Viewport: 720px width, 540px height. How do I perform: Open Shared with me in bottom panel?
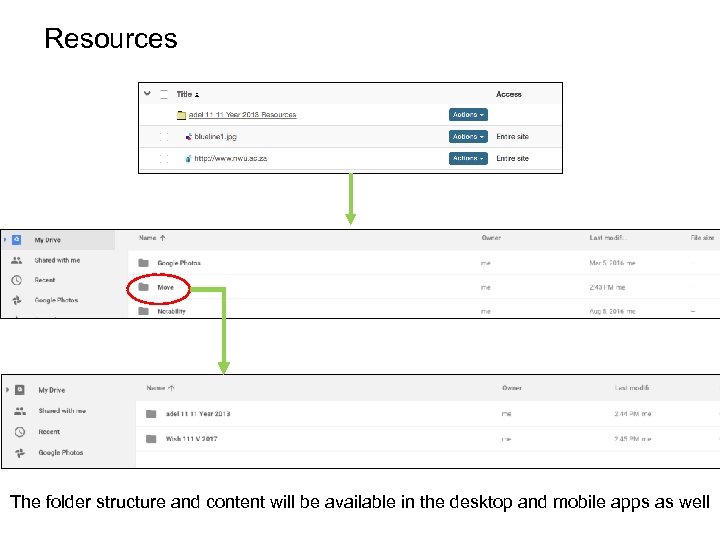point(62,411)
